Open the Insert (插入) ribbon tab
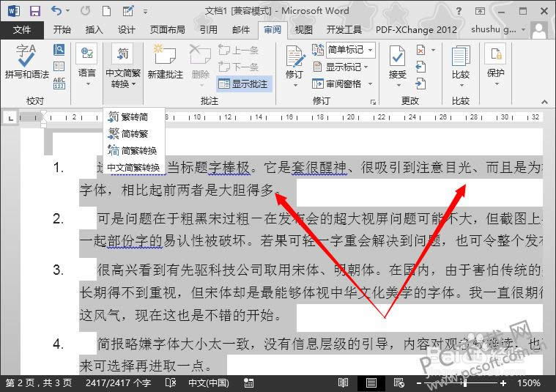 pos(94,30)
